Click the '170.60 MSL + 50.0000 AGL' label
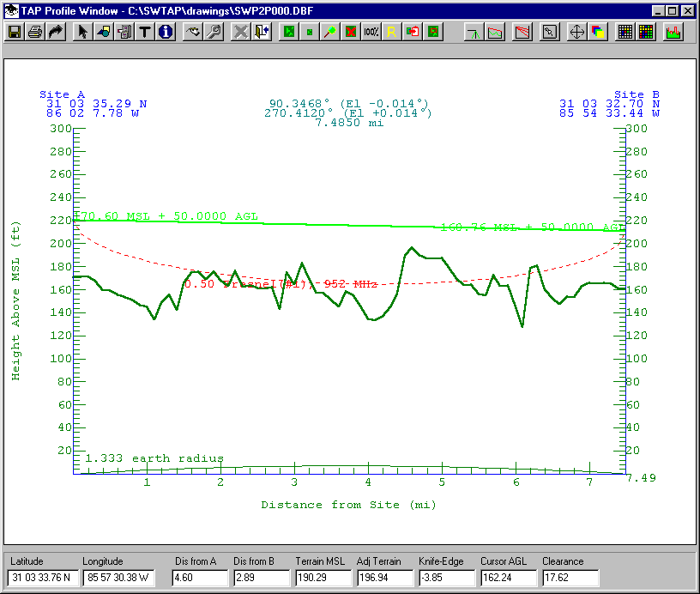700x594 pixels. tap(166, 216)
